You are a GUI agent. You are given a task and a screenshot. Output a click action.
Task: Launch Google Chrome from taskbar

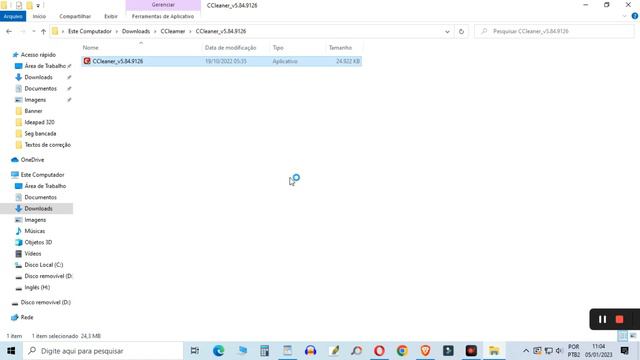[402, 351]
